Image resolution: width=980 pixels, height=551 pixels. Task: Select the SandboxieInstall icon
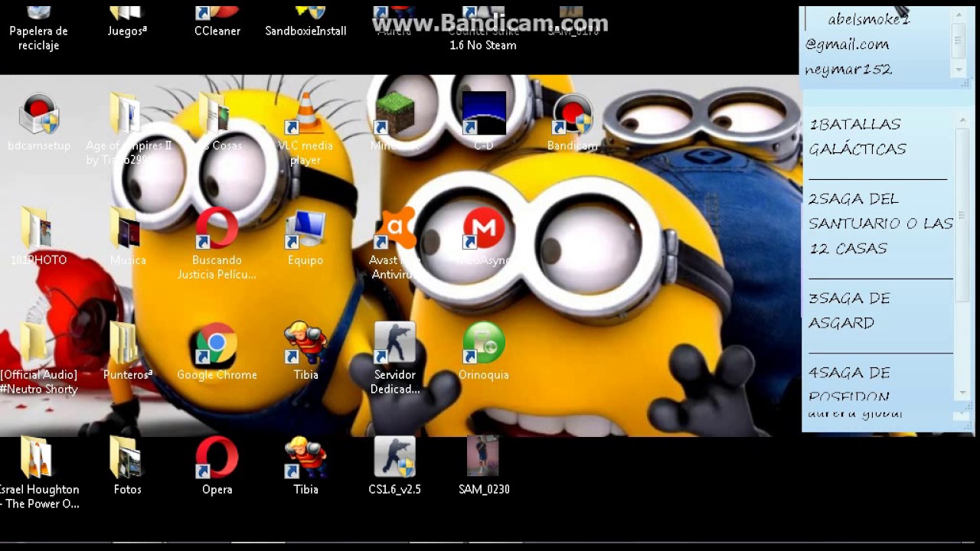pos(305,23)
